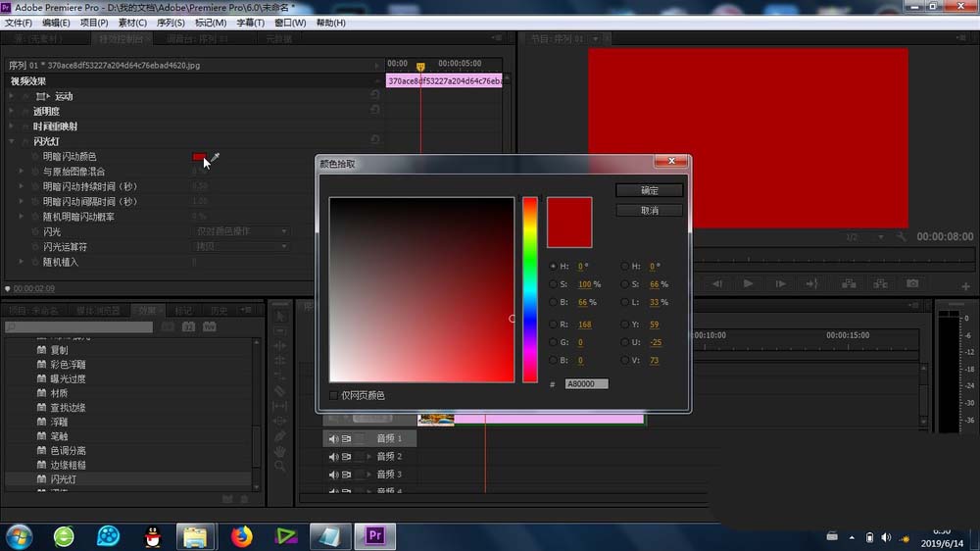Confirm color with the 确定 button
Viewport: 980px width, 551px height.
[650, 190]
